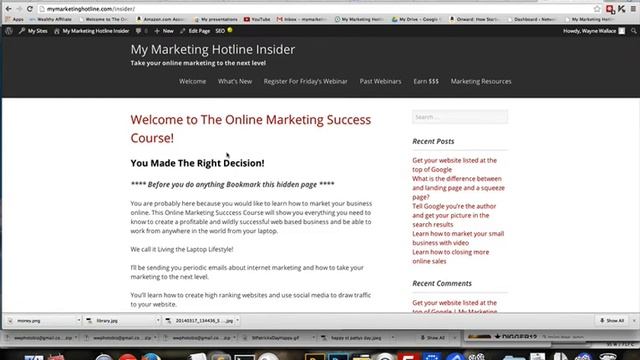The height and width of the screenshot is (360, 640).
Task: Open the Chrome hamburger menu
Action: pos(633,9)
